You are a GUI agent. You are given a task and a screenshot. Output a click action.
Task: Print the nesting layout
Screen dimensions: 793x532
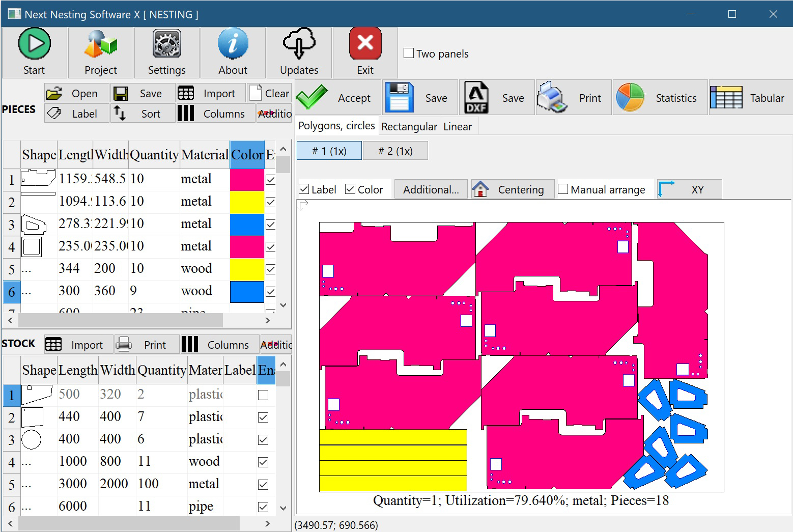[x=573, y=98]
